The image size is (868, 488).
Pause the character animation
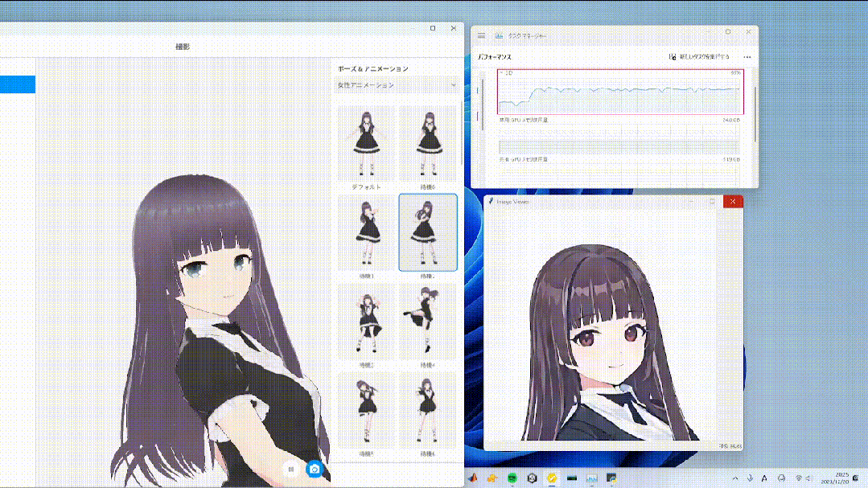pyautogui.click(x=291, y=469)
